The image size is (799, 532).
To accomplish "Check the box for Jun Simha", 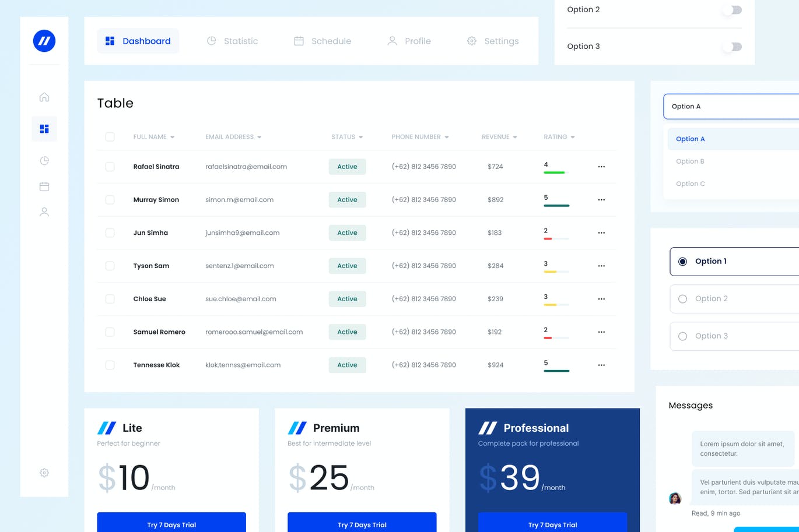I will click(110, 233).
